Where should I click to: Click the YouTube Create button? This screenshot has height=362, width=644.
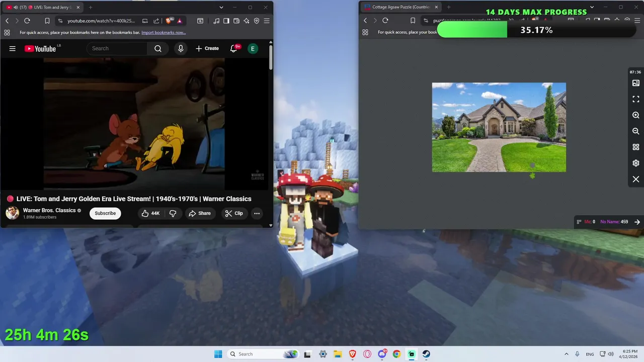[207, 48]
